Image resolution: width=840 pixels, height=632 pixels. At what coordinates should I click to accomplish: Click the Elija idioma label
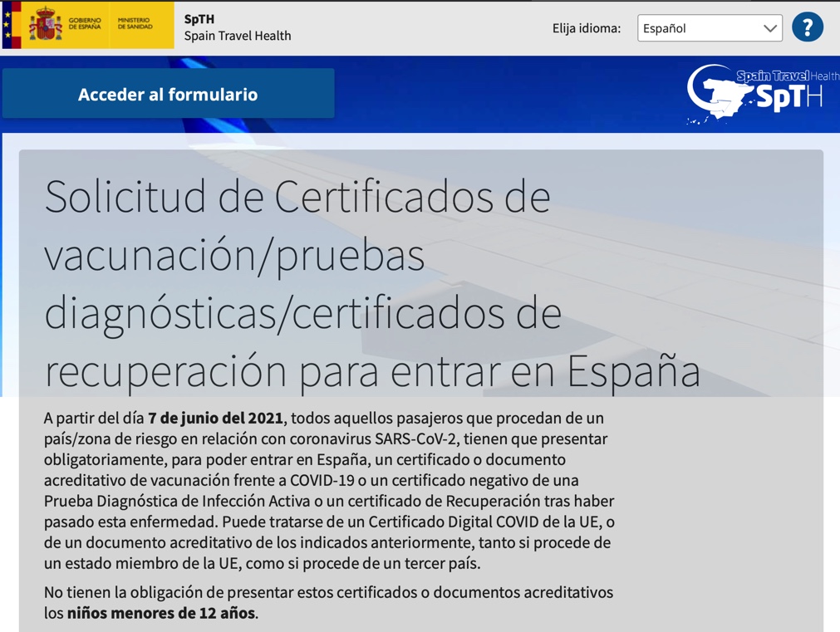click(x=586, y=28)
